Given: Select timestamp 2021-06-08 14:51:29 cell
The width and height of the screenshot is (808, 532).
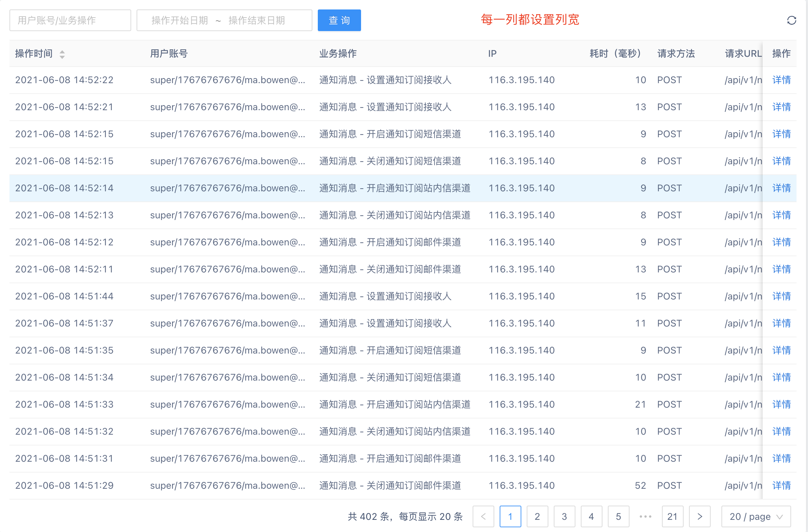Looking at the screenshot, I should coord(64,485).
